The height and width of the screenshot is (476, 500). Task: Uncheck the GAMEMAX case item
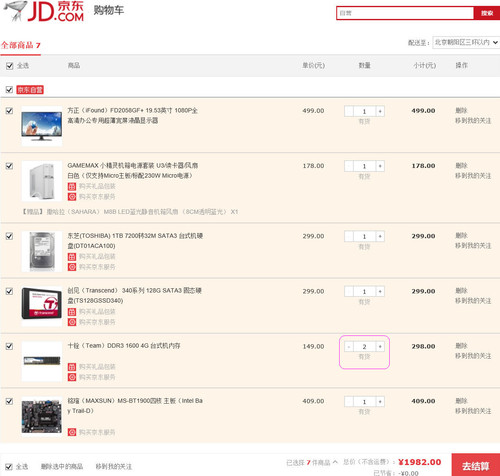tap(9, 166)
